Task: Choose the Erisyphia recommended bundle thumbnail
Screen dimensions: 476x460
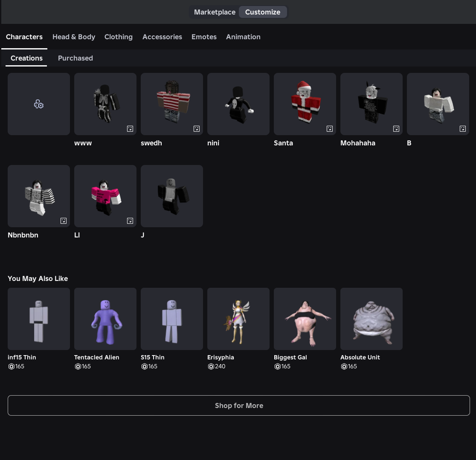Action: pyautogui.click(x=238, y=319)
